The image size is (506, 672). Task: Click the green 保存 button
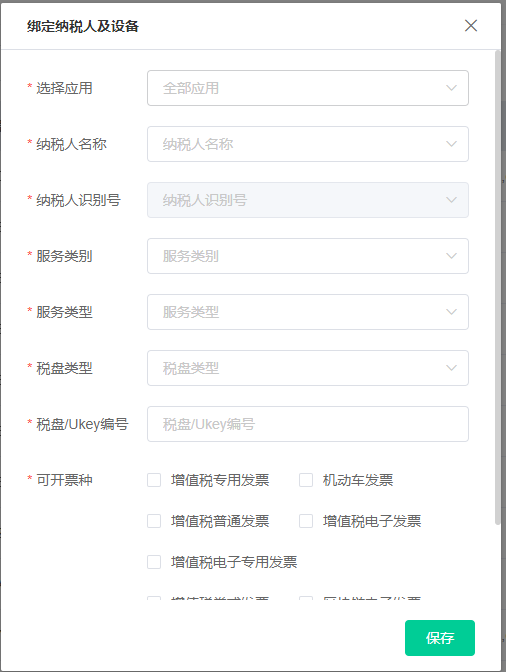tap(440, 638)
